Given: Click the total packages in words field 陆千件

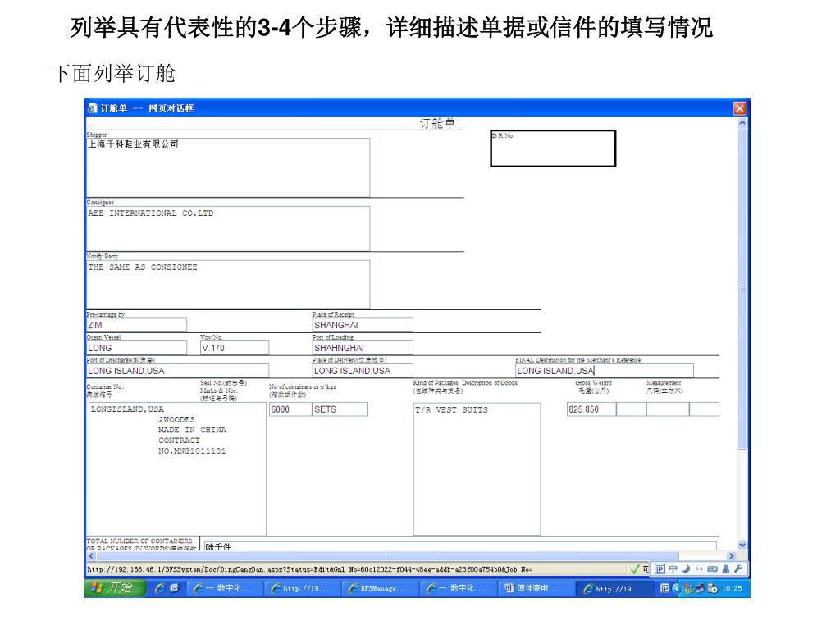Looking at the screenshot, I should click(459, 546).
